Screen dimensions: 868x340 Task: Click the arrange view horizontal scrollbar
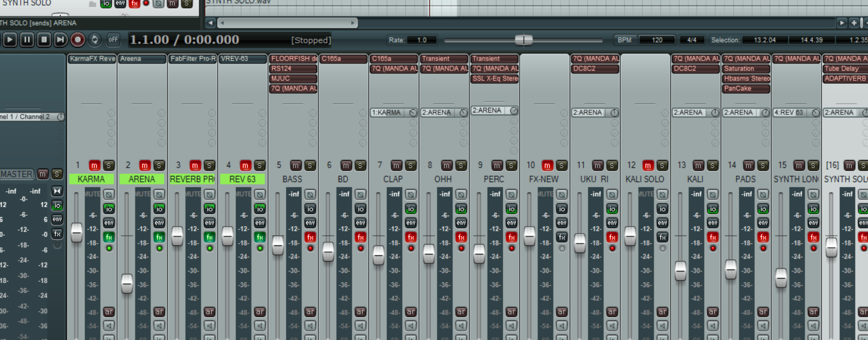point(287,23)
